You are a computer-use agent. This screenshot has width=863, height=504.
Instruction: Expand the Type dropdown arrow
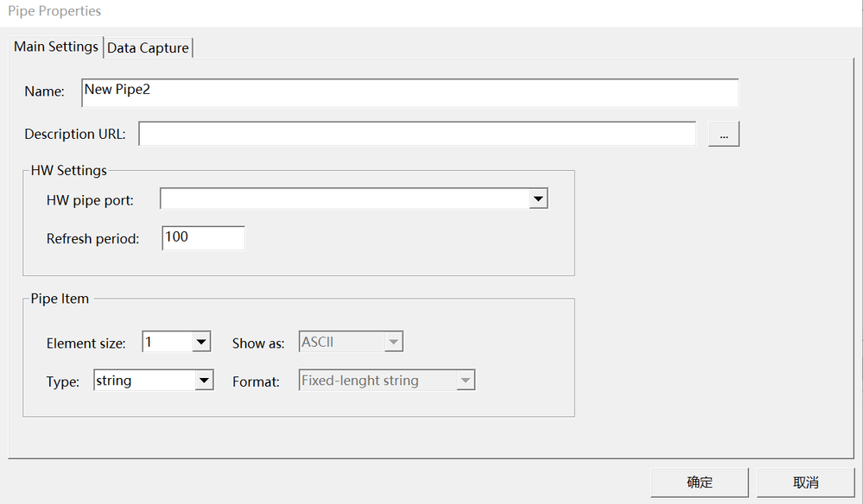coord(204,381)
